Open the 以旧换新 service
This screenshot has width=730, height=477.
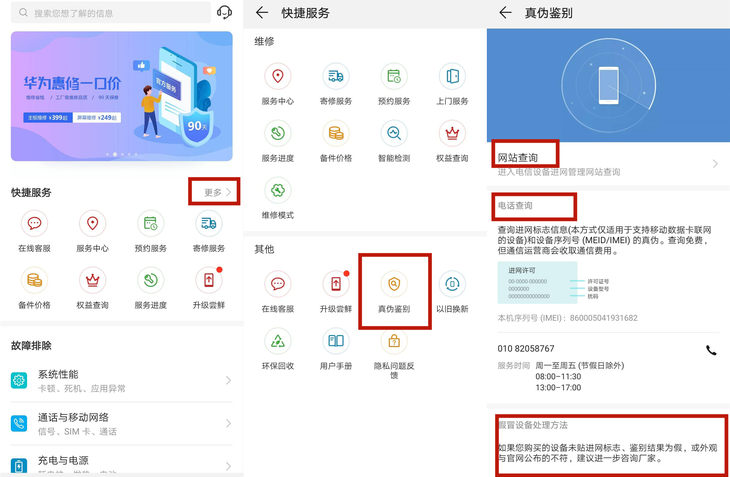(x=452, y=292)
